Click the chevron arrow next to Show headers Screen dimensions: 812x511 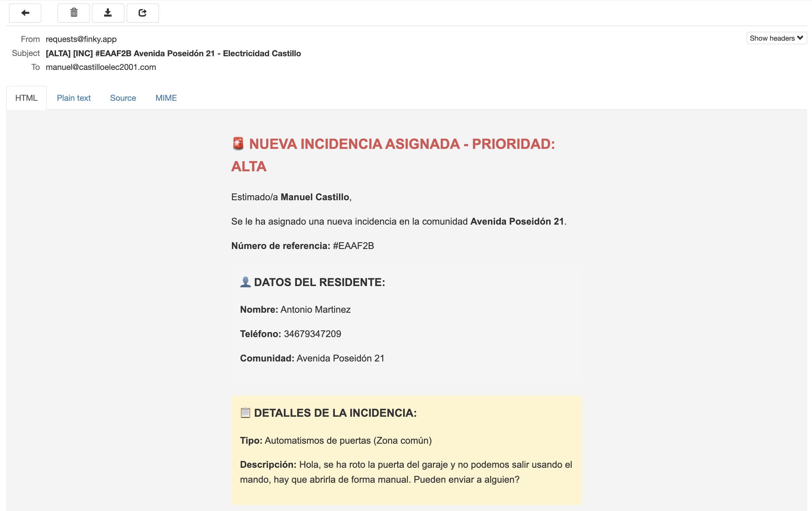coord(801,38)
